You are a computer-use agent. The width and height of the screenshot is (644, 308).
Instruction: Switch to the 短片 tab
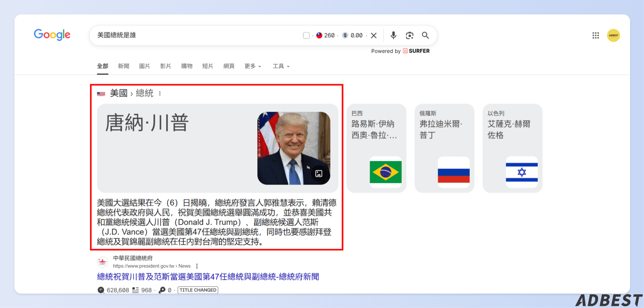coord(208,66)
